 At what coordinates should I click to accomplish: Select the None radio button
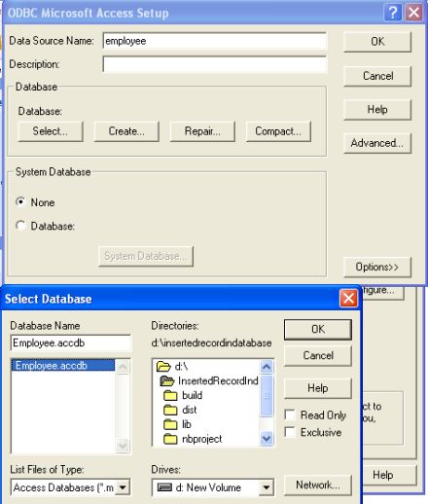20,201
